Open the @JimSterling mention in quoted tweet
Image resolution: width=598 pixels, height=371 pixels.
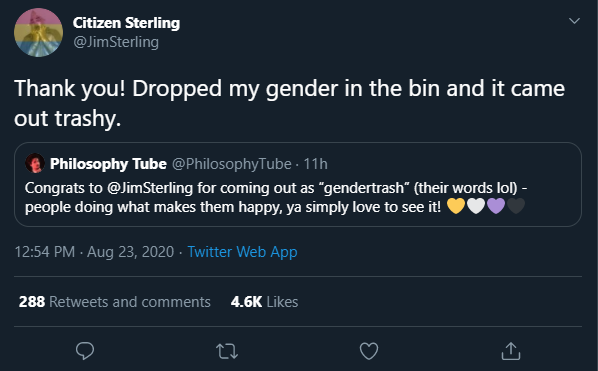click(x=150, y=188)
